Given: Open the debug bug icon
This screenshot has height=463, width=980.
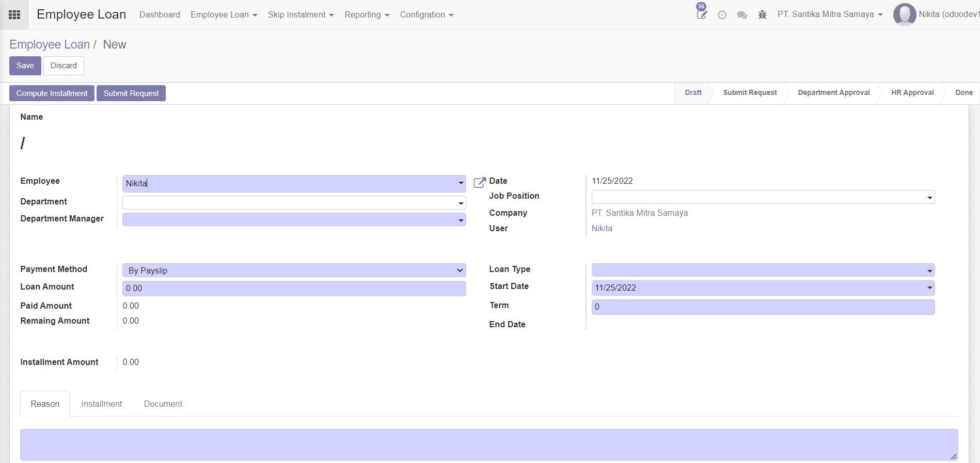Looking at the screenshot, I should (x=762, y=15).
